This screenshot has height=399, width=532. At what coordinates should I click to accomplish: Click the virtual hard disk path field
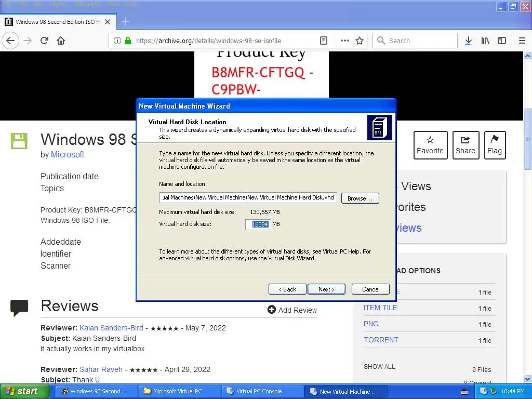pyautogui.click(x=248, y=197)
